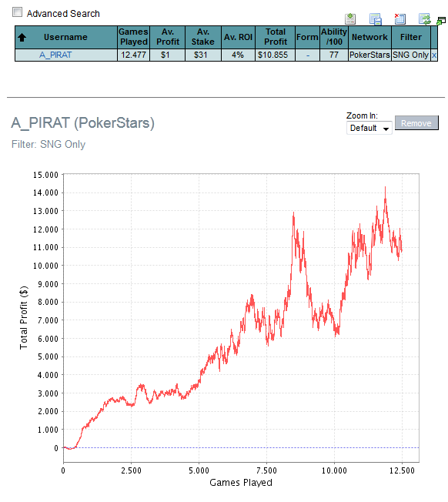The width and height of the screenshot is (448, 502).
Task: Click the 77 ability score cell
Action: point(334,55)
